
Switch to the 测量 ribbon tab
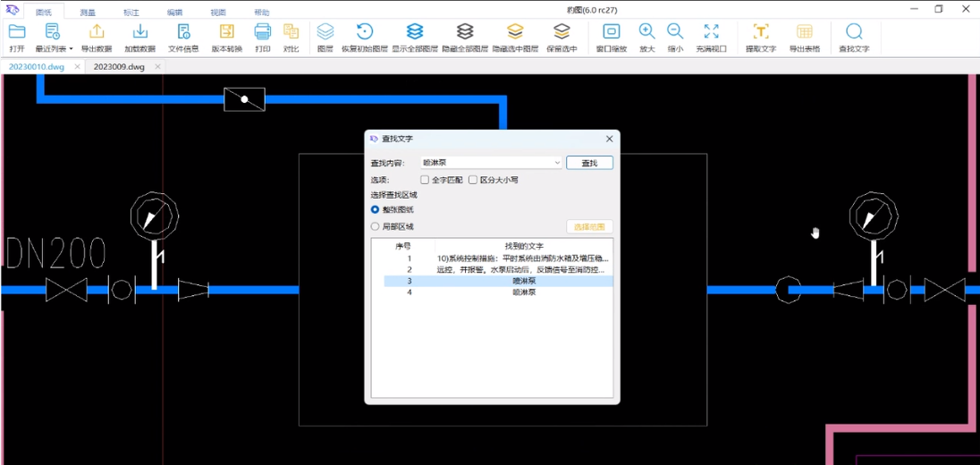(89, 12)
